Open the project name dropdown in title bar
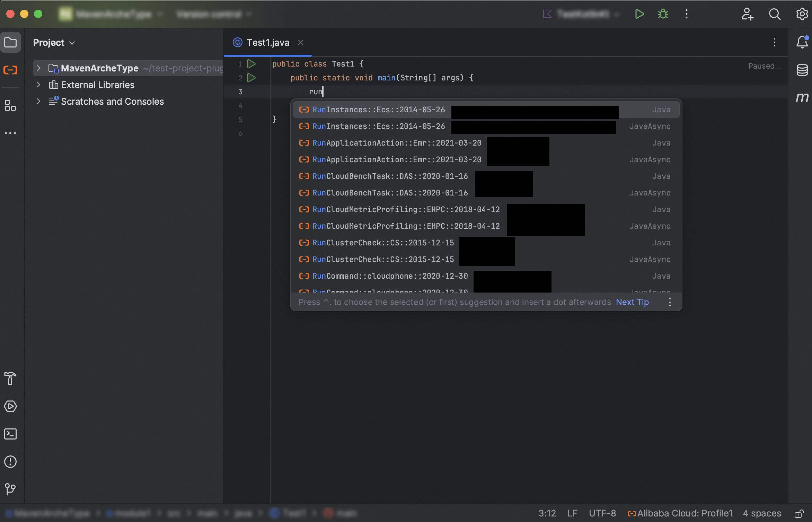 tap(111, 14)
